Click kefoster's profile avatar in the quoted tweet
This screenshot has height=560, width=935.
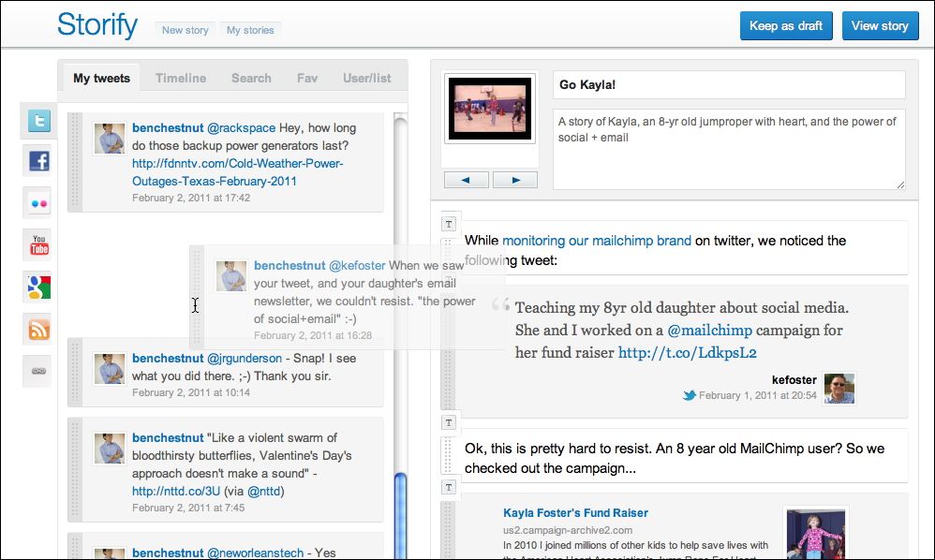(839, 389)
